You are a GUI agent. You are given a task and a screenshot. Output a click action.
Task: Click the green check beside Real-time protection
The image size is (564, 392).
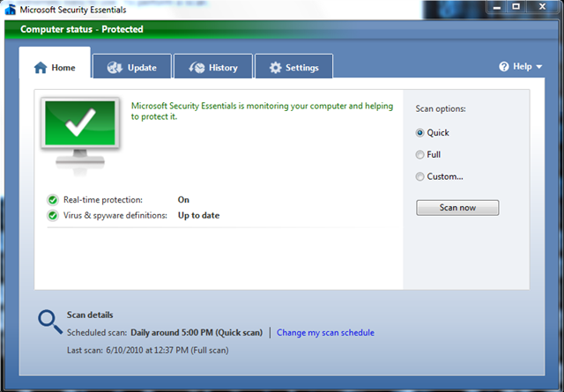pyautogui.click(x=53, y=200)
